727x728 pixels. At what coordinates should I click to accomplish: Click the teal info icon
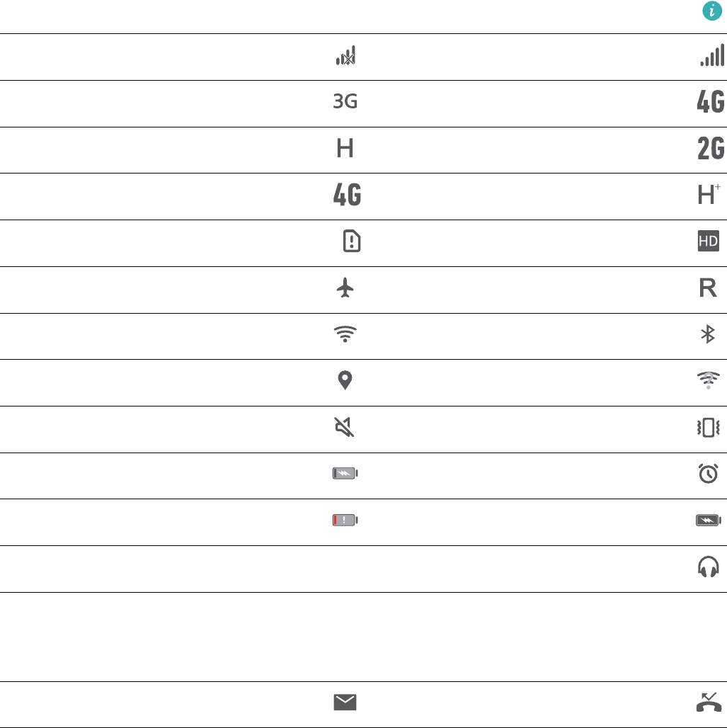[x=711, y=11]
